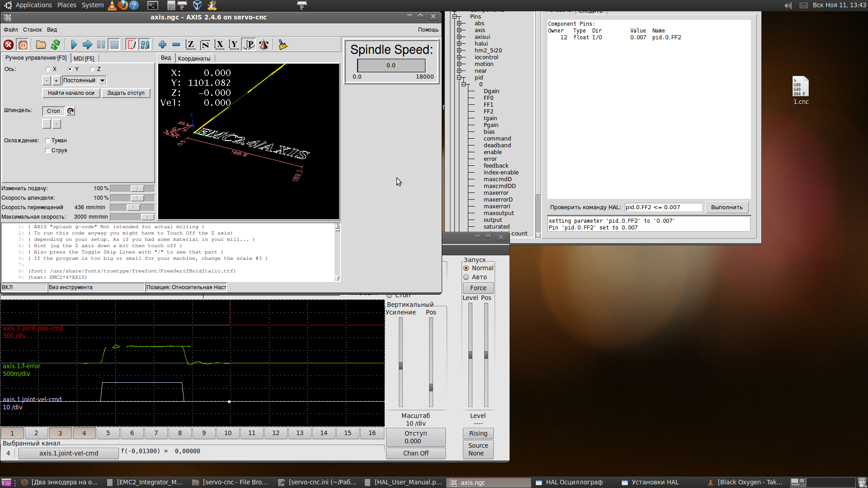Clear live plot with the broom icon
Screen dimensions: 868x488
(283, 45)
